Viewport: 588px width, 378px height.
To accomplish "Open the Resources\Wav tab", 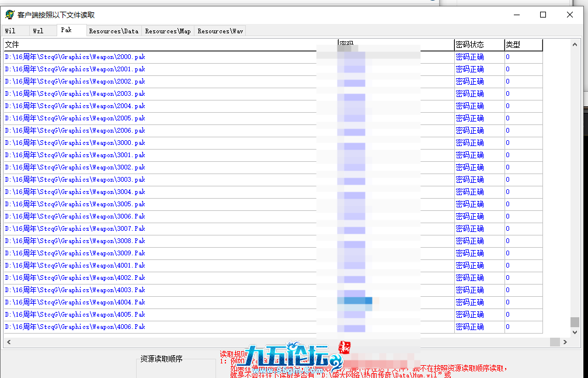I will [220, 31].
